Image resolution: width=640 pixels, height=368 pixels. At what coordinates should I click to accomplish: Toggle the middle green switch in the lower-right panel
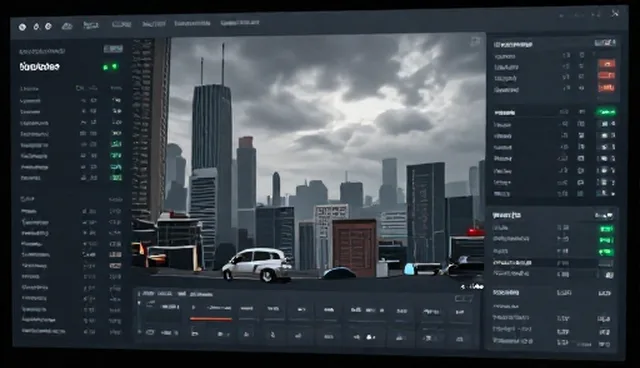(606, 240)
